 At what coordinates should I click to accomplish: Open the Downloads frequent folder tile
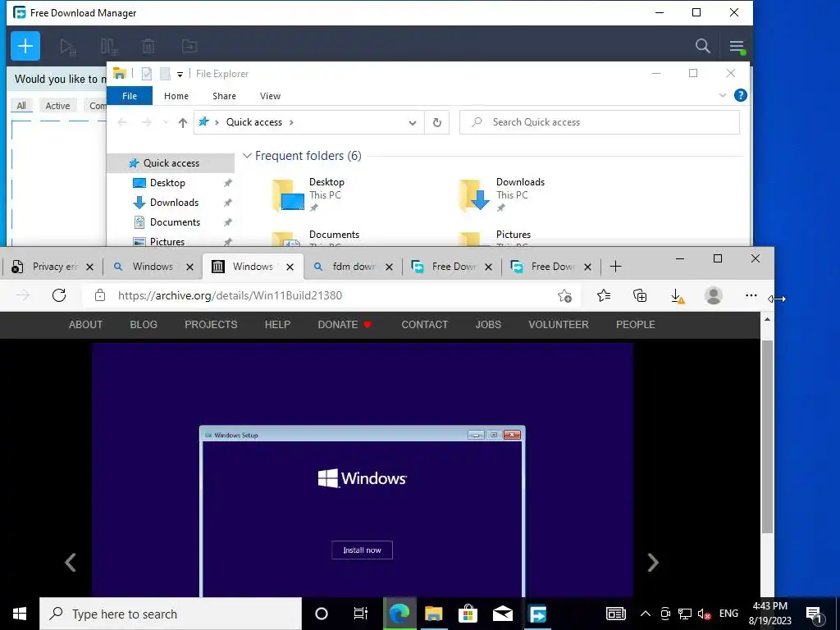[504, 195]
